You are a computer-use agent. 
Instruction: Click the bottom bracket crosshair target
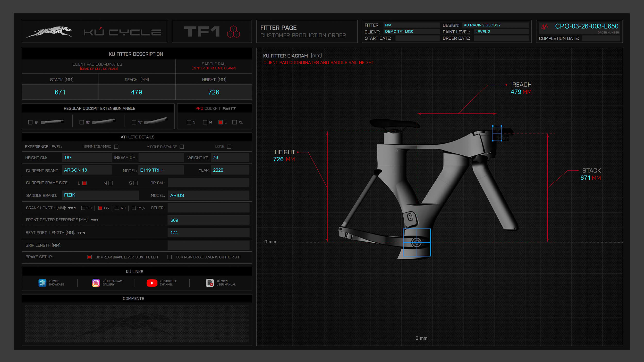coord(417,242)
